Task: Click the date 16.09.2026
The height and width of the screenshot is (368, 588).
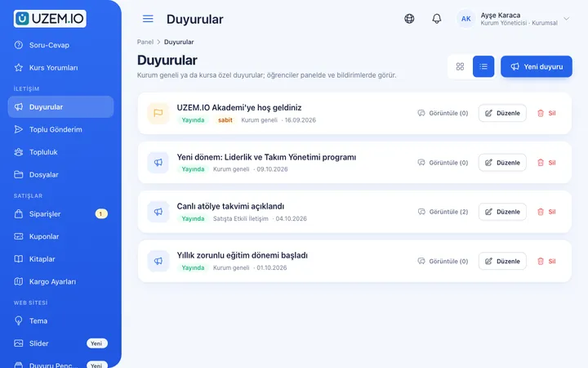Action: point(300,120)
